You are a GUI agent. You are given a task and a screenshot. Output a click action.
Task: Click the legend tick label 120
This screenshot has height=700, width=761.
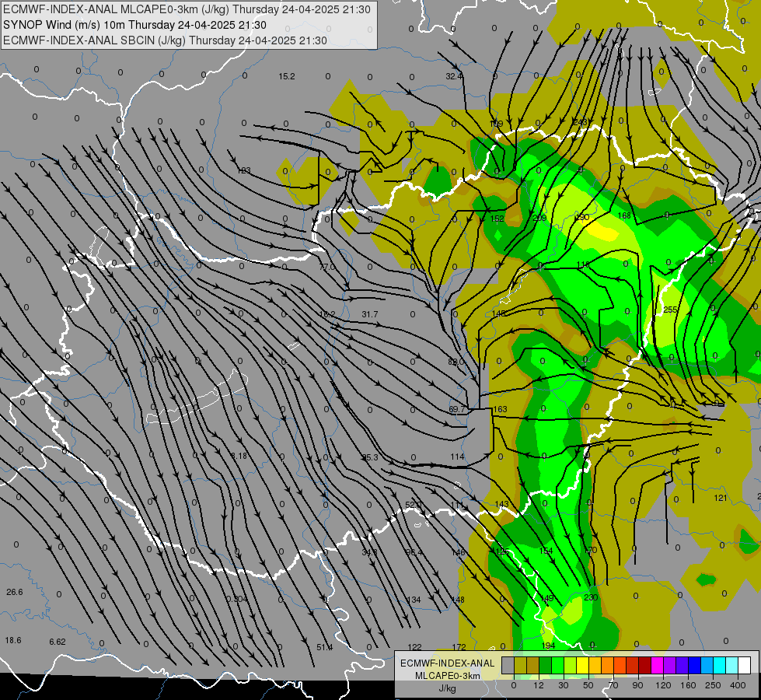coord(663,685)
